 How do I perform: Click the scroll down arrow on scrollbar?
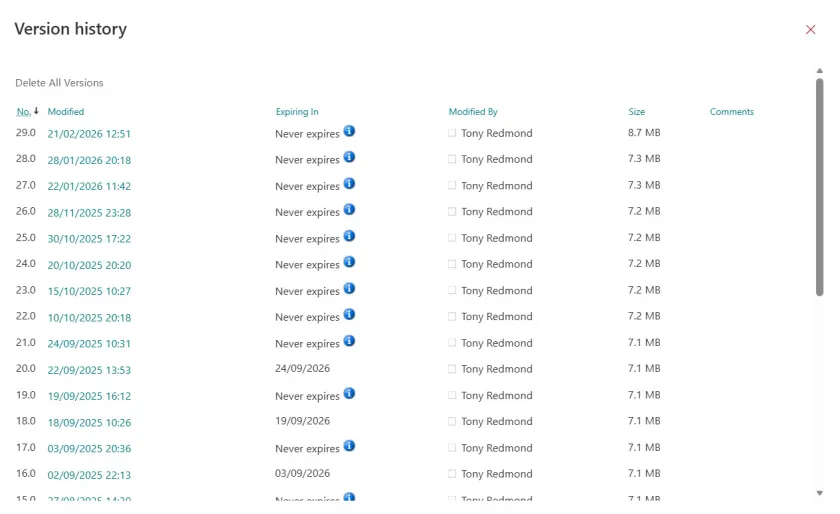pyautogui.click(x=820, y=493)
